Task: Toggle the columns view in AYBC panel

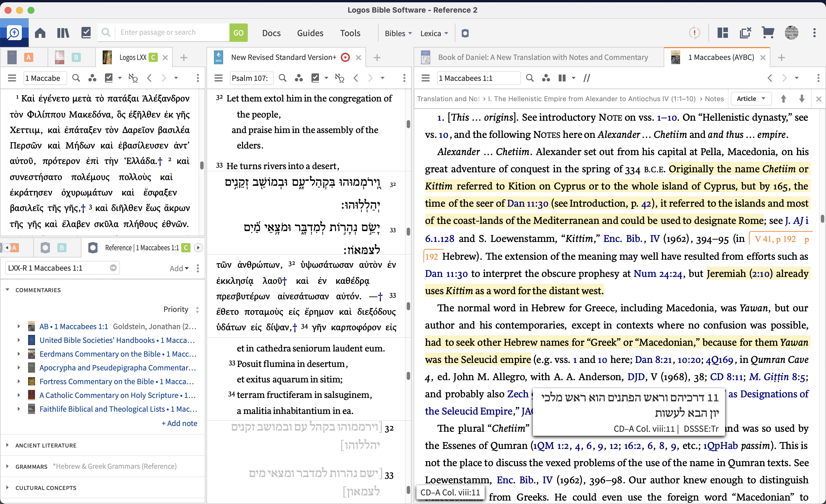Action: click(x=562, y=78)
